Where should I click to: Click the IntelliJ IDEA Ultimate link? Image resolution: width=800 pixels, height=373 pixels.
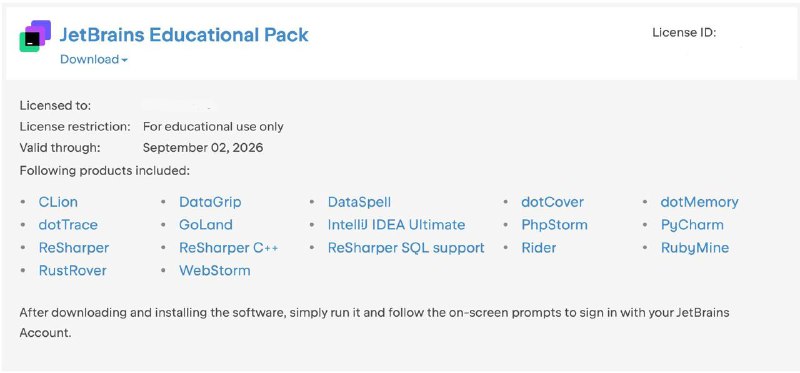[396, 225]
